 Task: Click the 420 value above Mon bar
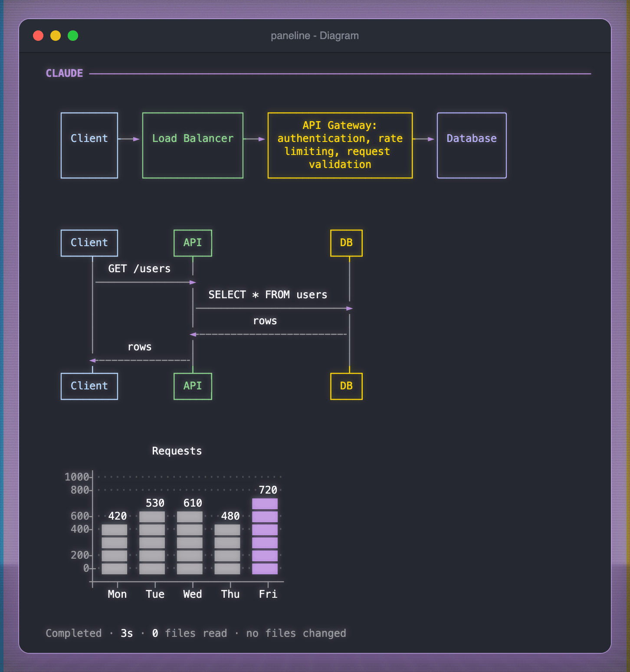click(x=118, y=516)
